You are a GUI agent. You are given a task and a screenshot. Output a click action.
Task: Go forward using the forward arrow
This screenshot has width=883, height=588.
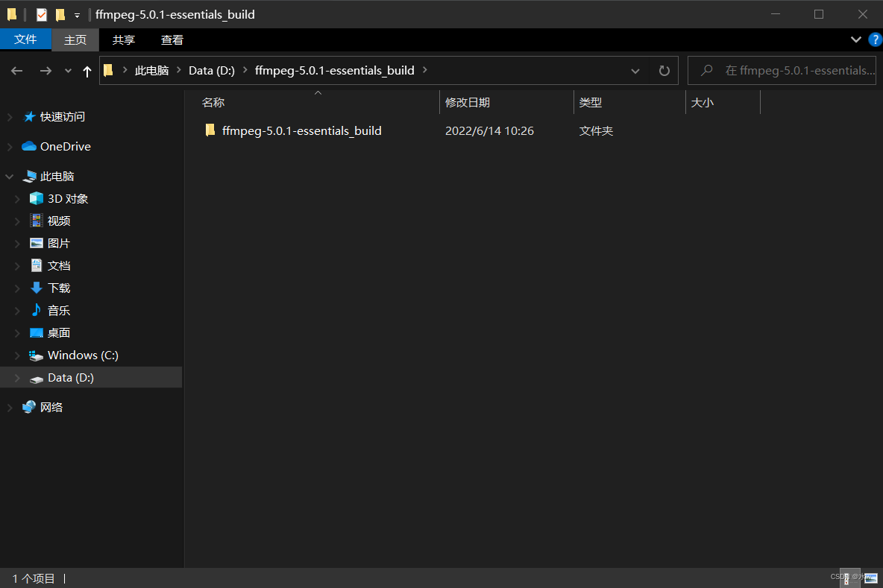[45, 71]
